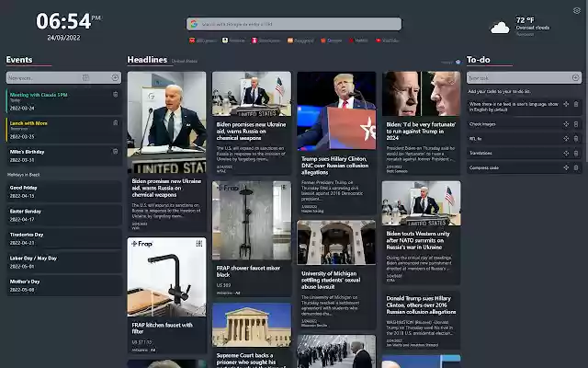
Task: Open the fourth shortcut with orange icon
Action: [x=300, y=40]
